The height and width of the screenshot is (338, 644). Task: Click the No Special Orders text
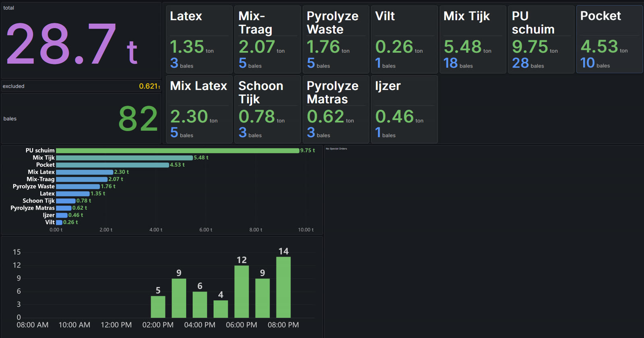(336, 149)
